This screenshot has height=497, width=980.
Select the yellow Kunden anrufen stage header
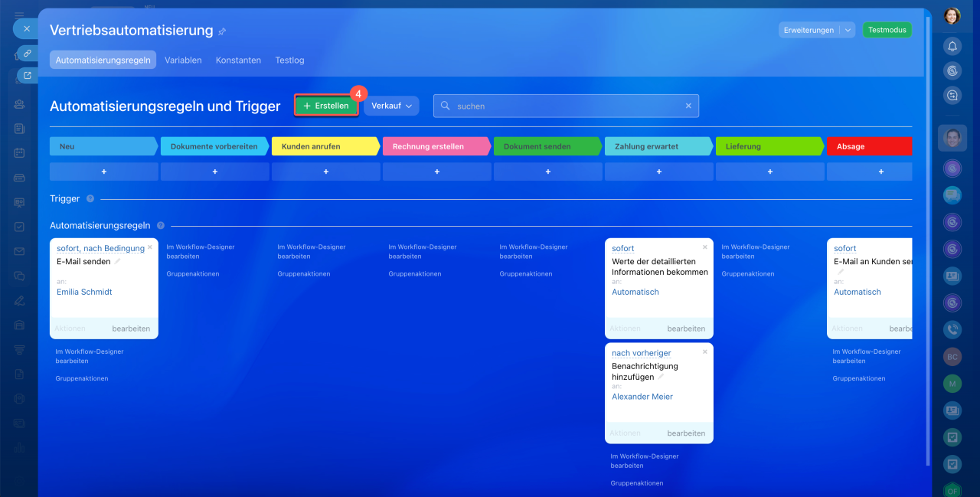[x=326, y=146]
